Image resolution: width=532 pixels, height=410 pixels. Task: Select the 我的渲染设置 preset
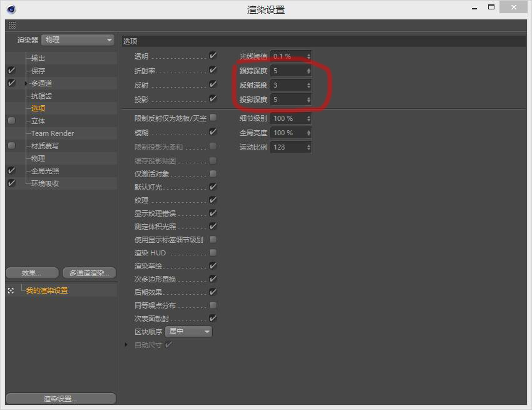tap(47, 290)
